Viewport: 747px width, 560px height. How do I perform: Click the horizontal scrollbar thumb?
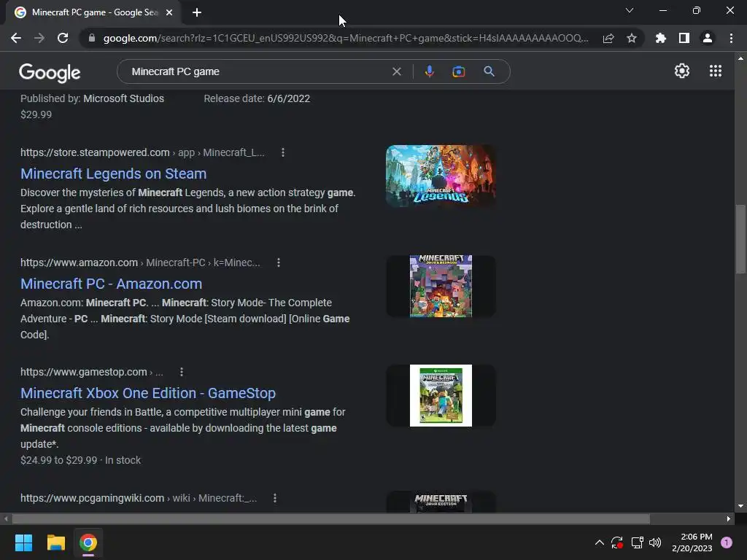(x=330, y=518)
